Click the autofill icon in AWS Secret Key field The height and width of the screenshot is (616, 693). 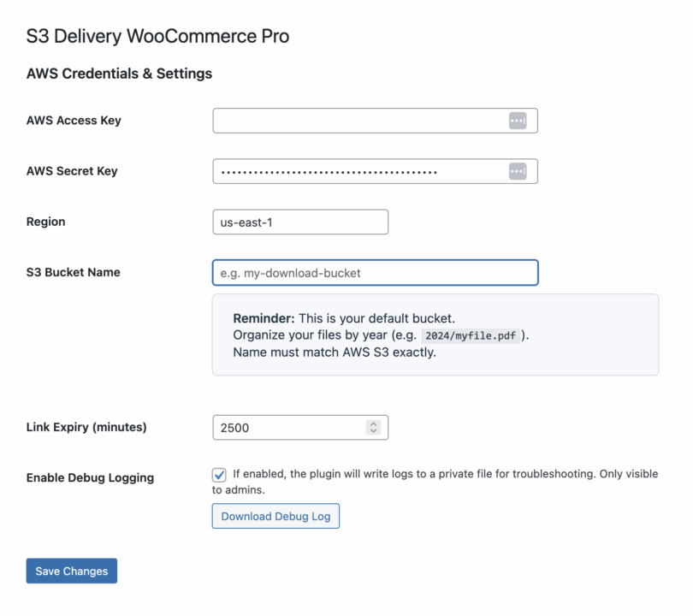[518, 172]
